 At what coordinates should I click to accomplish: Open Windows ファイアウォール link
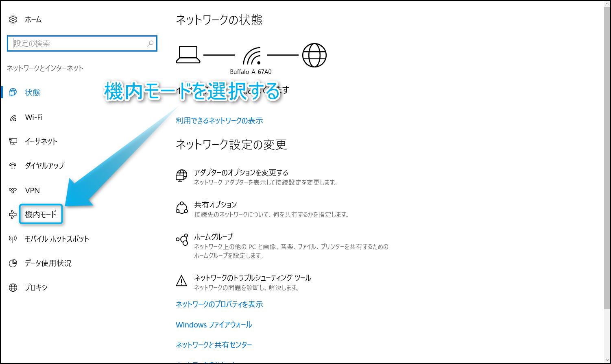click(214, 325)
